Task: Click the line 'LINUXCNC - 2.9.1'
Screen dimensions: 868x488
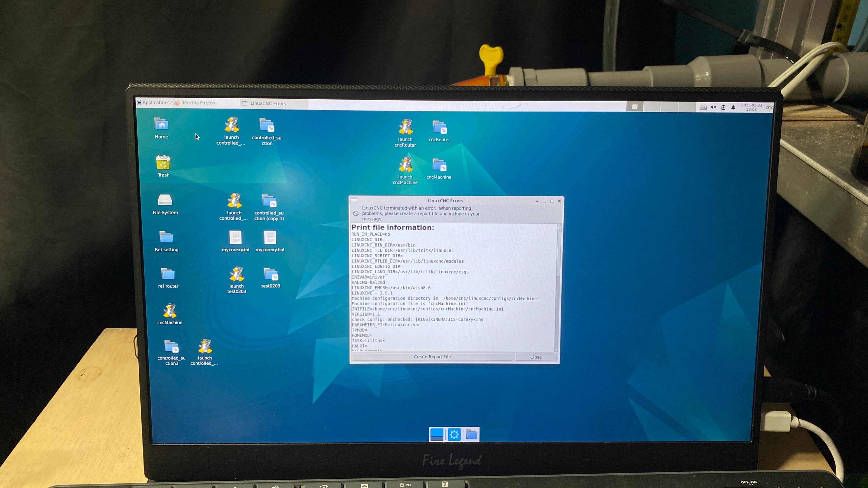Action: [x=372, y=293]
